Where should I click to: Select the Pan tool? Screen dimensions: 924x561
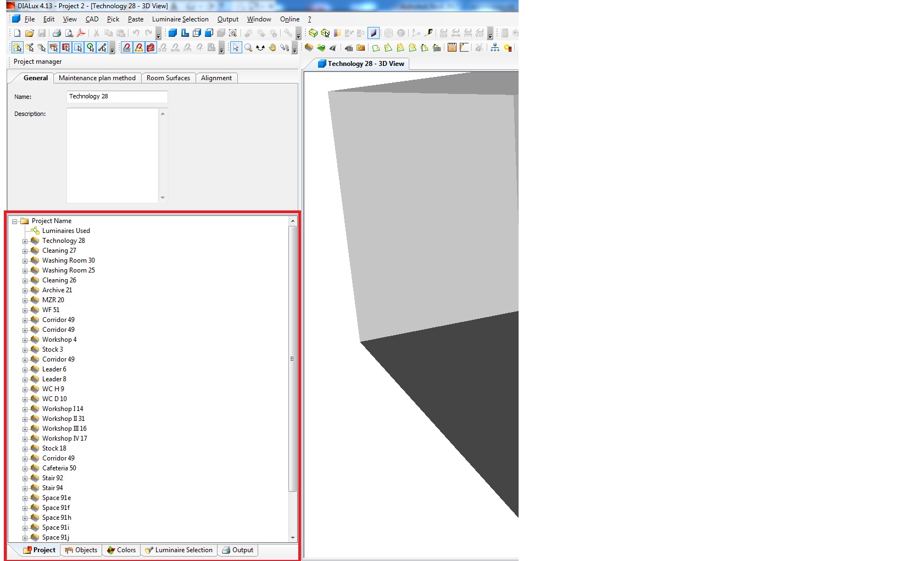pos(272,49)
